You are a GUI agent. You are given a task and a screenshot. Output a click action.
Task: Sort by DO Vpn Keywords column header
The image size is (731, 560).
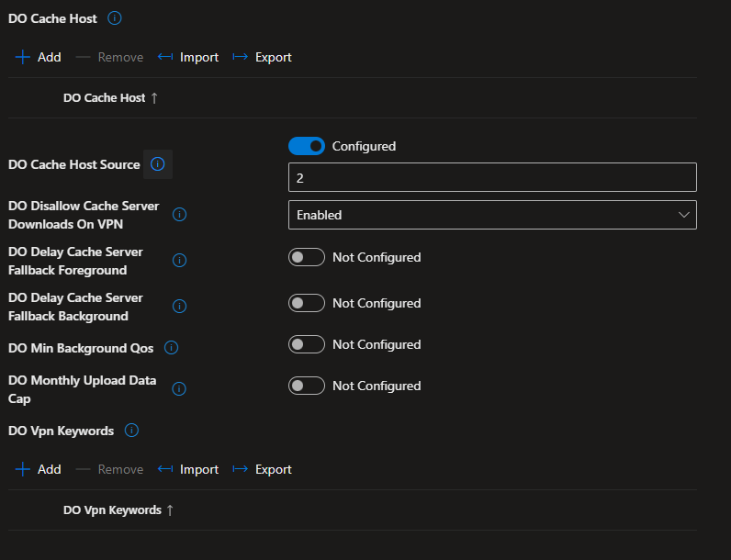pyautogui.click(x=118, y=510)
